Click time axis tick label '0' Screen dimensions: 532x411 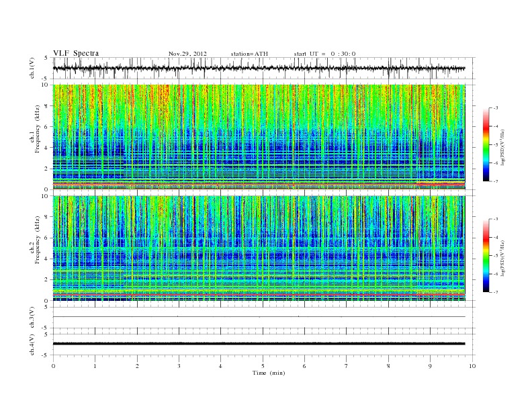pos(53,366)
